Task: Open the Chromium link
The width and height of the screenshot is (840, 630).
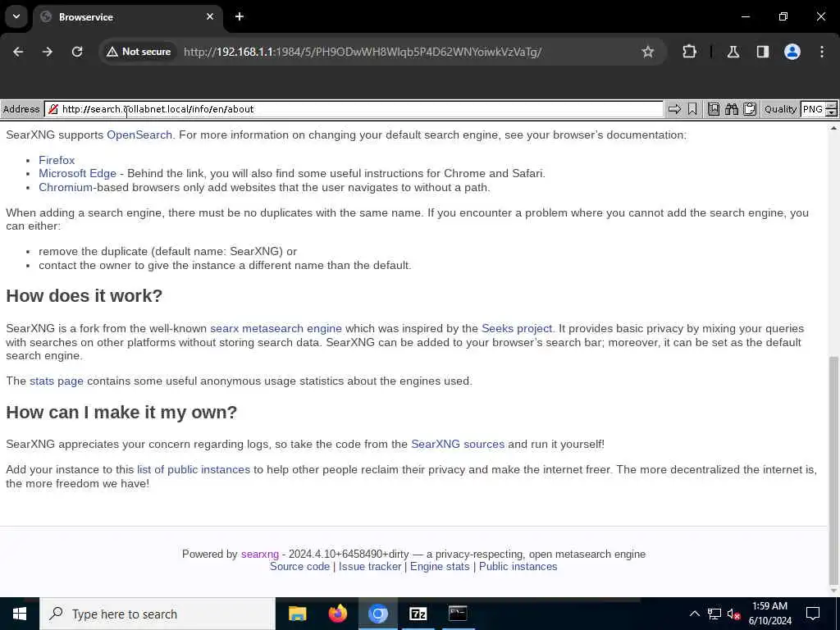Action: [x=66, y=188]
